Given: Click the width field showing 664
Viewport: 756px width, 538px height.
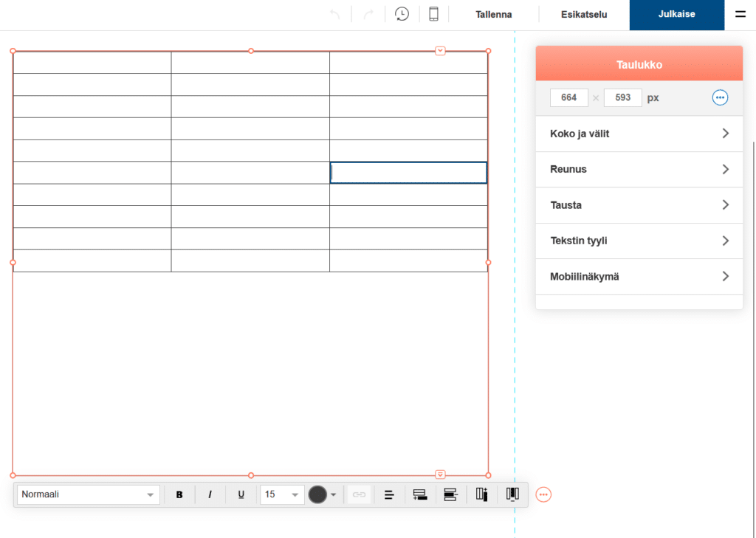Looking at the screenshot, I should point(568,97).
